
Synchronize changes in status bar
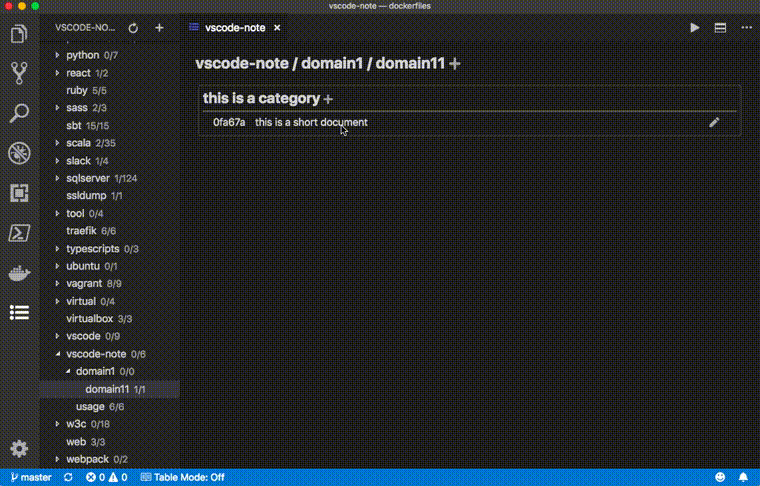tap(68, 477)
